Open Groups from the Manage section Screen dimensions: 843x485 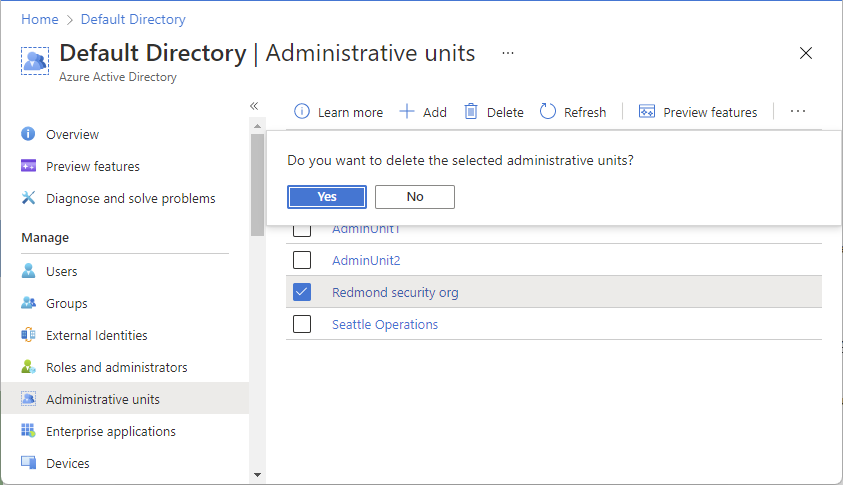pos(67,303)
